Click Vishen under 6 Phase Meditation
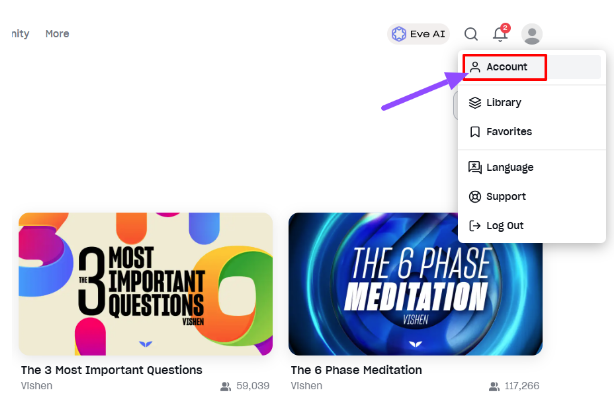Image resolution: width=616 pixels, height=401 pixels. (x=306, y=386)
